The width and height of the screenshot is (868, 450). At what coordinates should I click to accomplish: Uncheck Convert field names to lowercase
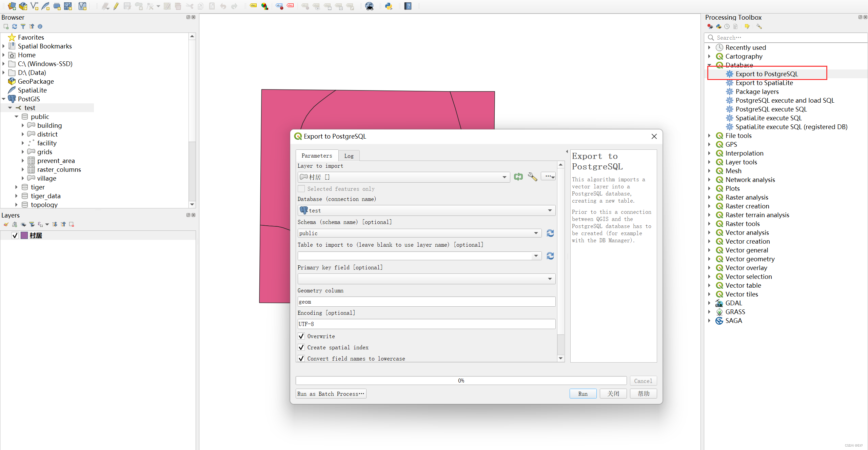301,359
